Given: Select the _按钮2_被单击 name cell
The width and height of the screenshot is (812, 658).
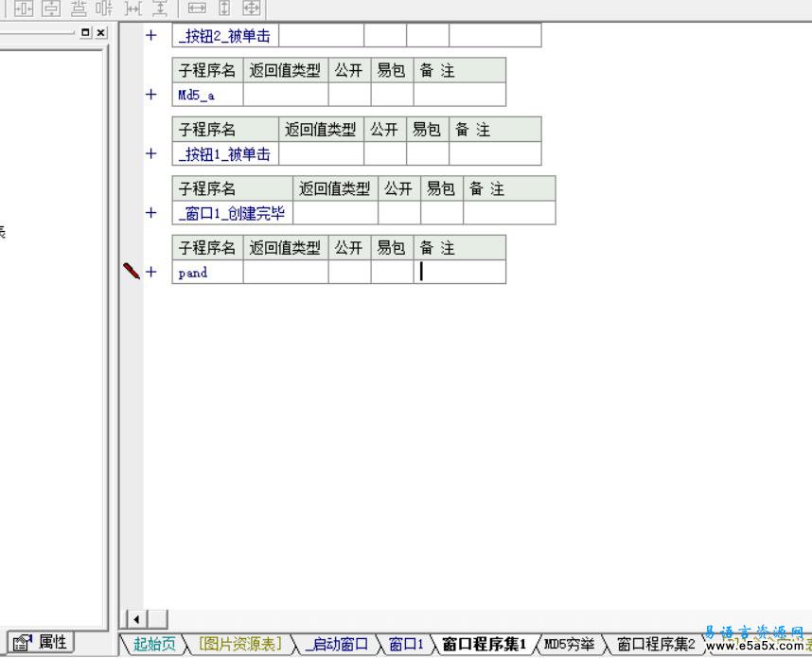Looking at the screenshot, I should (x=225, y=36).
